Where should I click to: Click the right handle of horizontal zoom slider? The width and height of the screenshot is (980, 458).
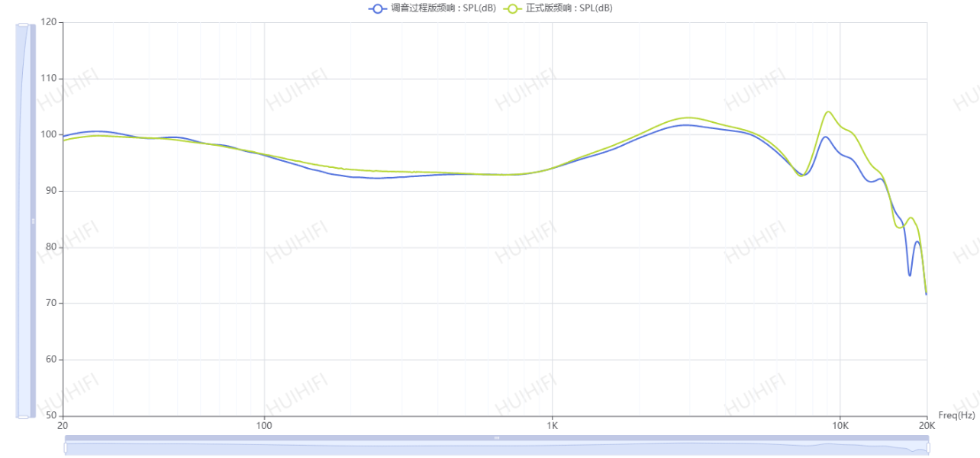(x=928, y=448)
